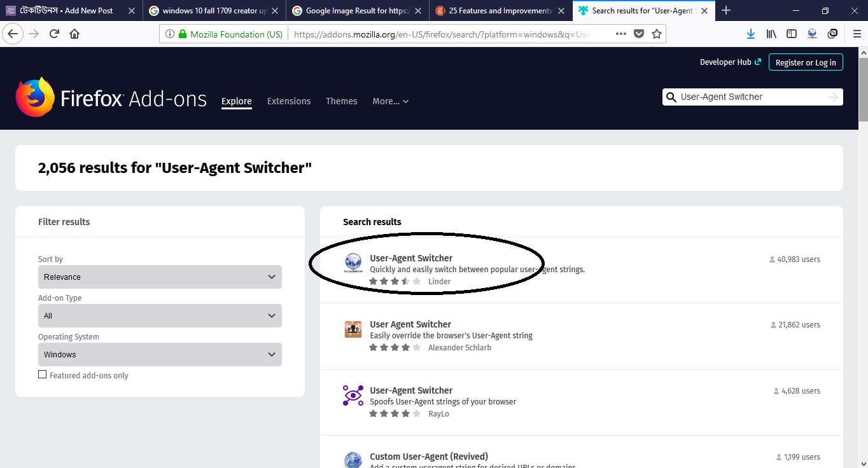Switch to windows 10 fall 1709 tab
The width and height of the screenshot is (868, 468).
(x=214, y=11)
